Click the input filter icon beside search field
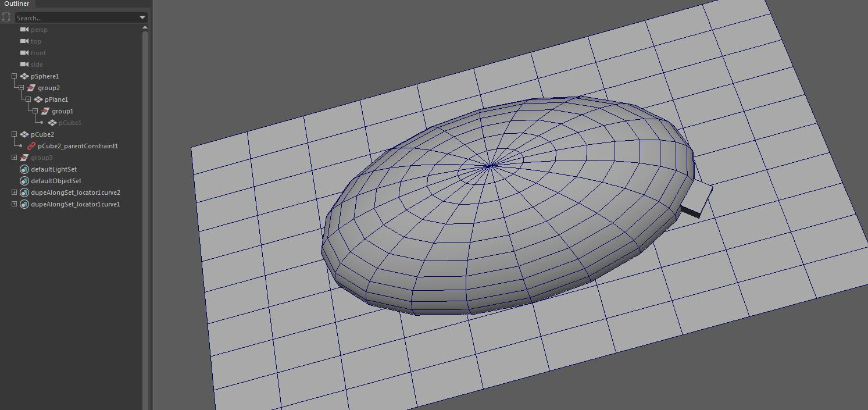868x410 pixels. tap(6, 17)
